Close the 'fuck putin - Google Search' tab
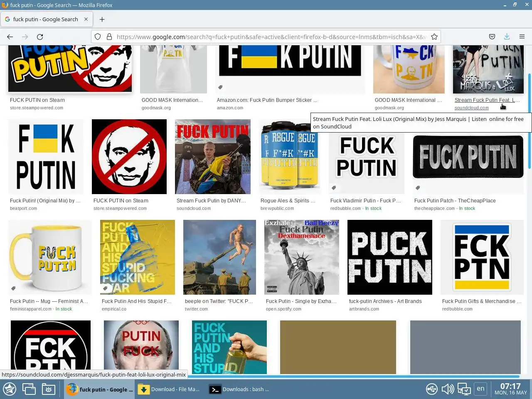 point(86,19)
